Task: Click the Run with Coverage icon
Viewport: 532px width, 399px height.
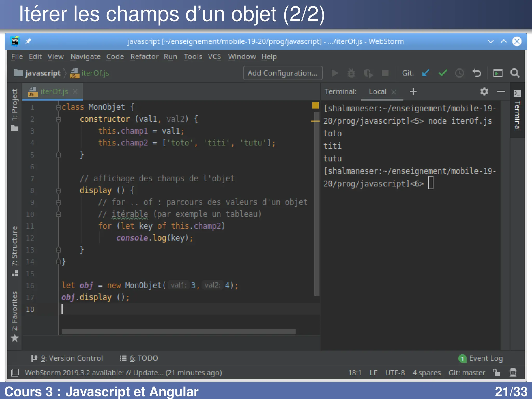Action: (x=368, y=73)
